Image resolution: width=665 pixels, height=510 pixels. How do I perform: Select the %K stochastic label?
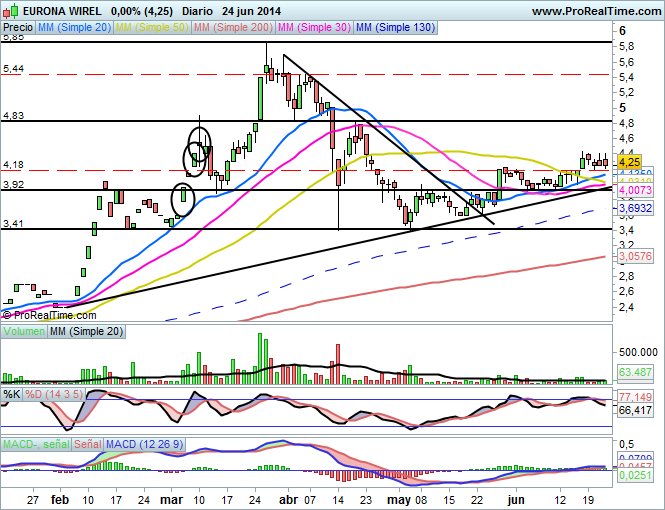click(12, 394)
